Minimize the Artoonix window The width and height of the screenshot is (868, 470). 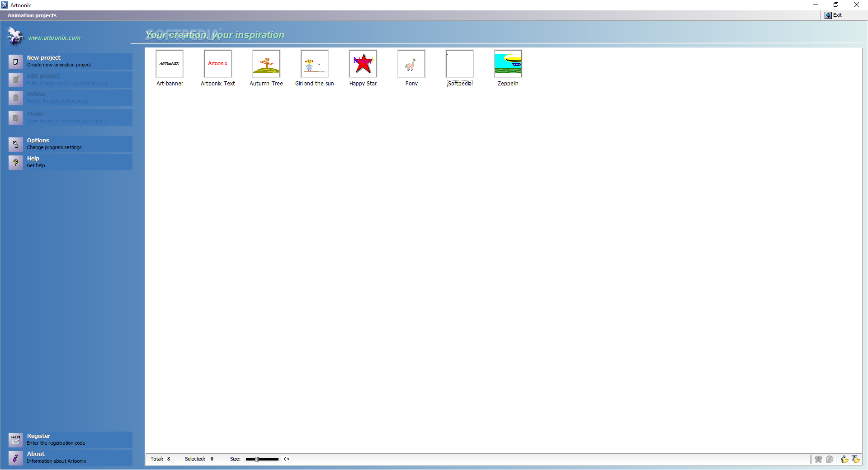point(816,5)
